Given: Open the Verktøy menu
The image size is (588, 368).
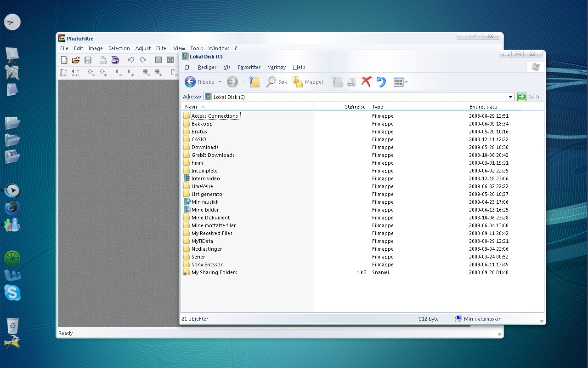Looking at the screenshot, I should pyautogui.click(x=277, y=67).
